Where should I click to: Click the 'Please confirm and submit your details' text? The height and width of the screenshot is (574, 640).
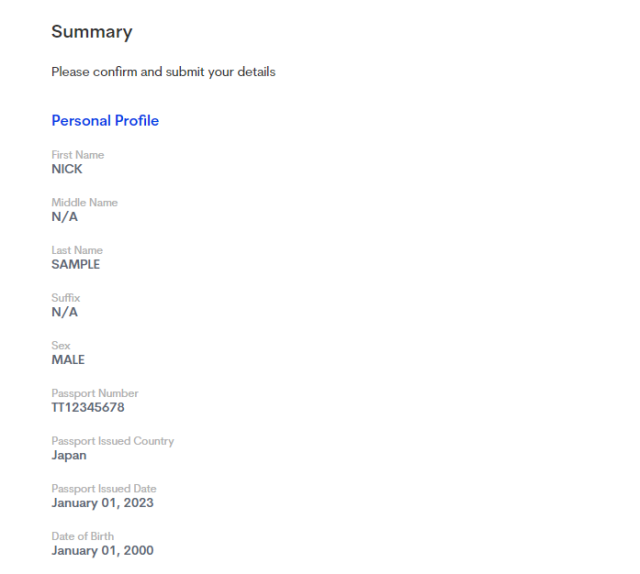point(163,72)
